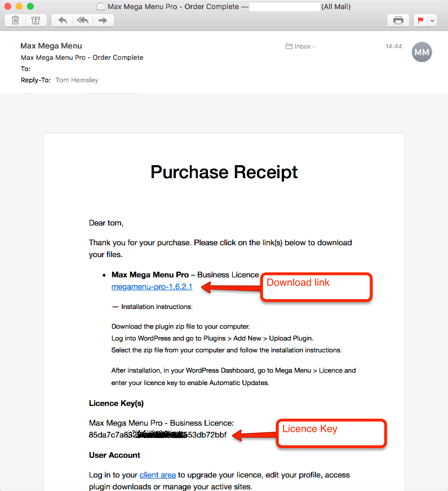The image size is (448, 491).
Task: Click the Reply All double-arrow icon
Action: pos(83,20)
